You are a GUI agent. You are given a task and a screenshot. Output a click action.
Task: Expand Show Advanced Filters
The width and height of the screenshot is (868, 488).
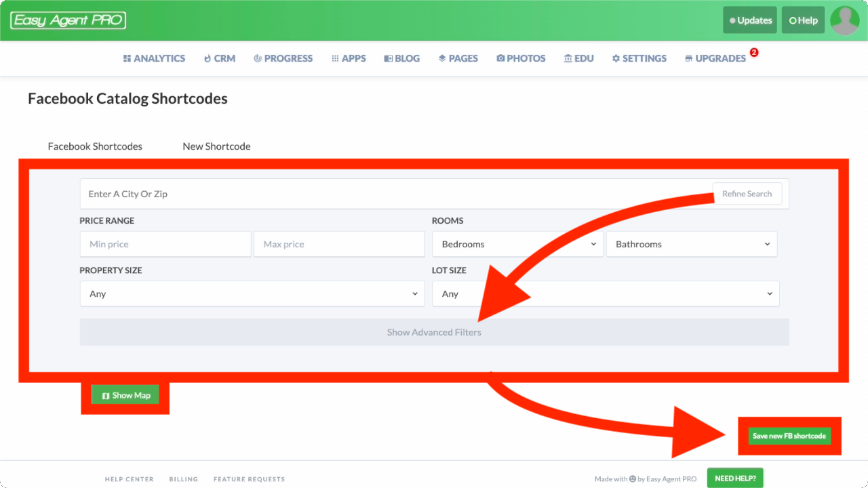434,332
